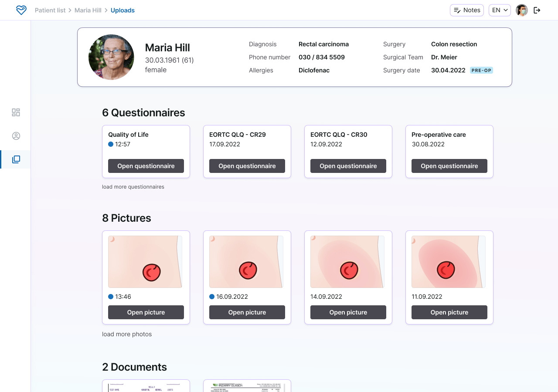Viewport: 558px width, 392px height.
Task: Open the Pre-operative care questionnaire
Action: tap(449, 166)
